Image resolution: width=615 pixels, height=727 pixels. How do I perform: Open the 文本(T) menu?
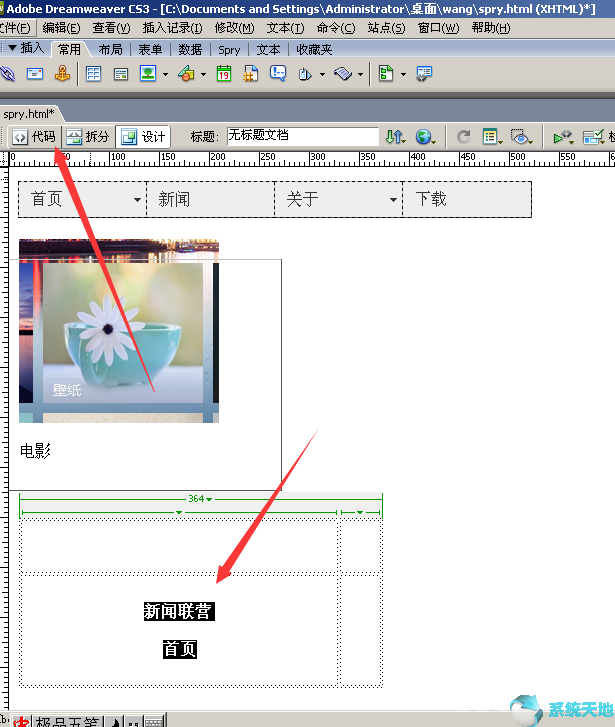(x=285, y=28)
